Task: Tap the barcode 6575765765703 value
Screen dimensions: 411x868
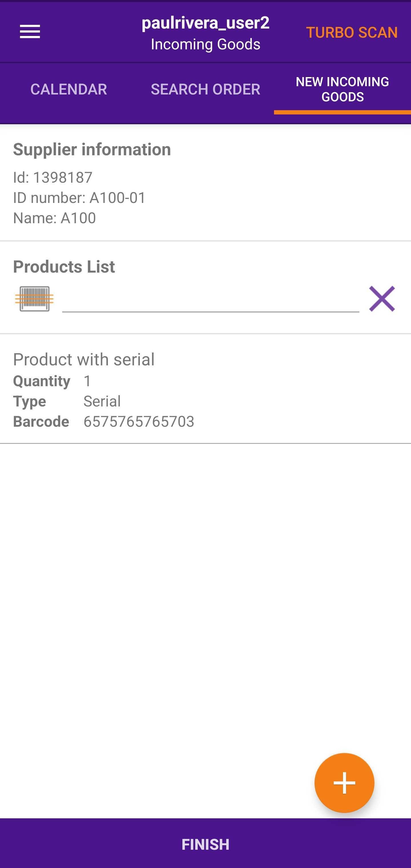Action: coord(139,422)
